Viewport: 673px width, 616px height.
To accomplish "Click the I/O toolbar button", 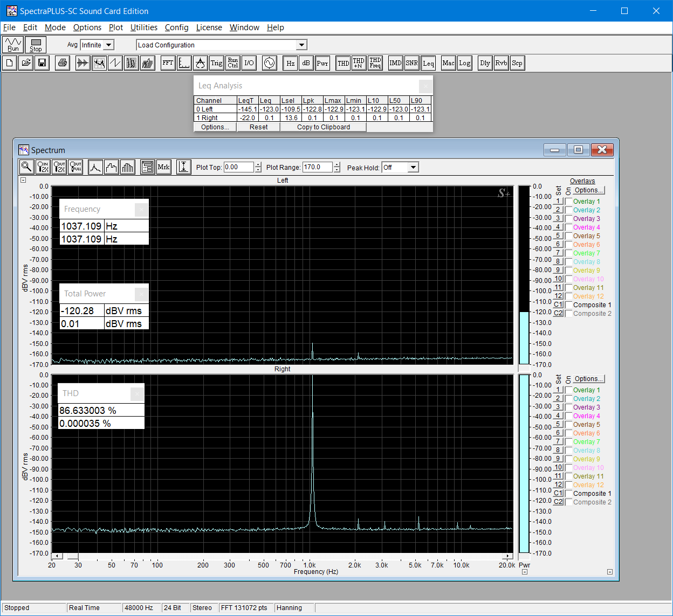I will [249, 63].
